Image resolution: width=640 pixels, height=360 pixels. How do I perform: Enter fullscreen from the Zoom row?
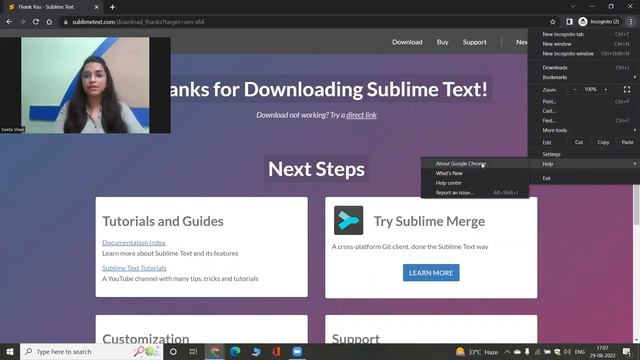pyautogui.click(x=627, y=89)
